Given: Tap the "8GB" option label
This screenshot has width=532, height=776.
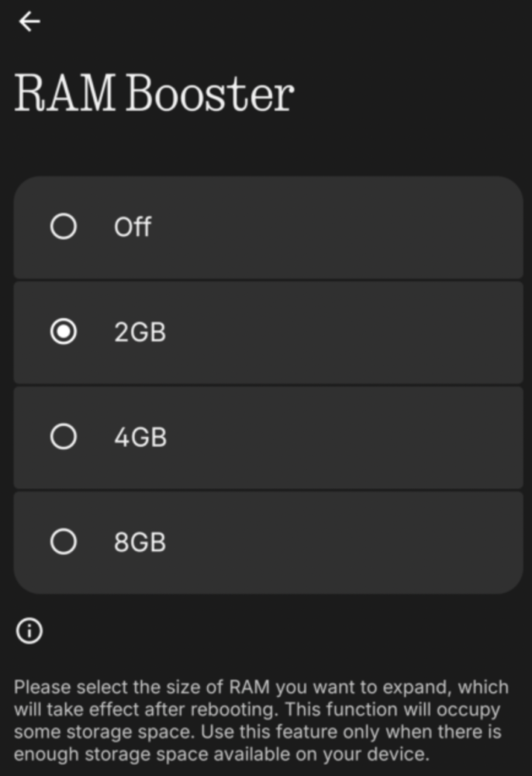Looking at the screenshot, I should coord(140,542).
